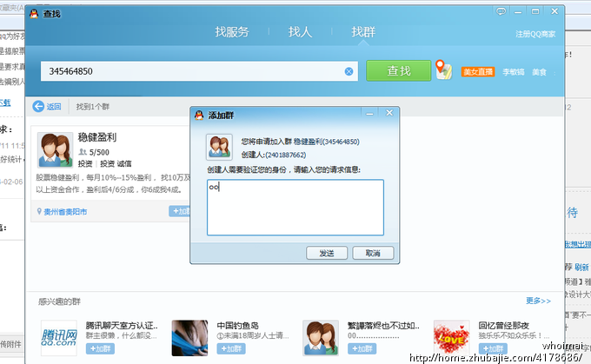
Task: Click the penguin icon in 添加群 dialog title
Action: pos(199,115)
